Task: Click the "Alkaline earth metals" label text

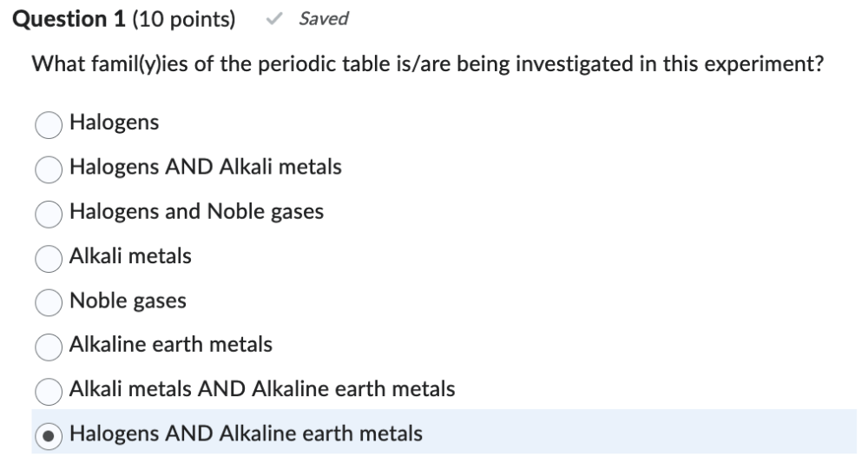Action: coord(171,345)
